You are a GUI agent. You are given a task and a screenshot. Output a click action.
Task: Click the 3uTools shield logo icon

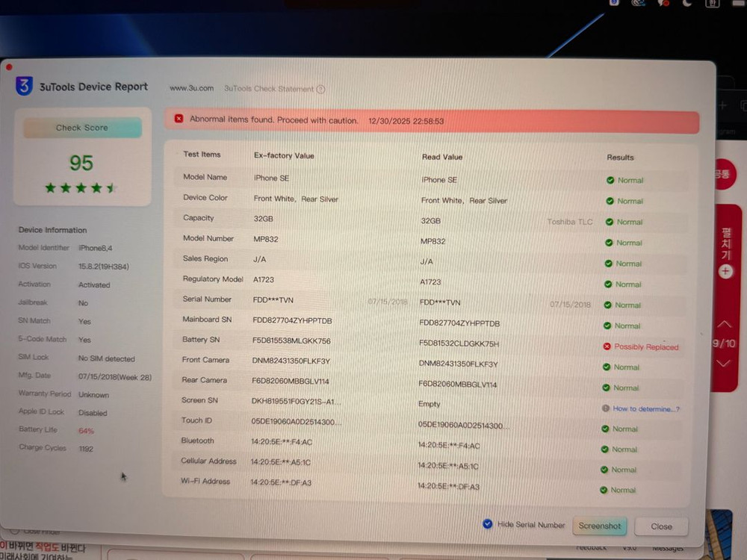pos(24,86)
